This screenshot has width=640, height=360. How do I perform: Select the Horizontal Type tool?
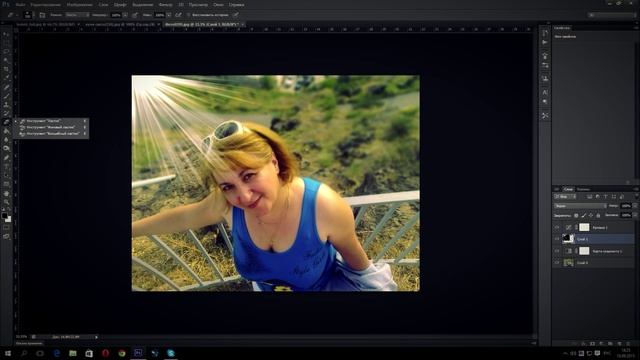(6, 167)
